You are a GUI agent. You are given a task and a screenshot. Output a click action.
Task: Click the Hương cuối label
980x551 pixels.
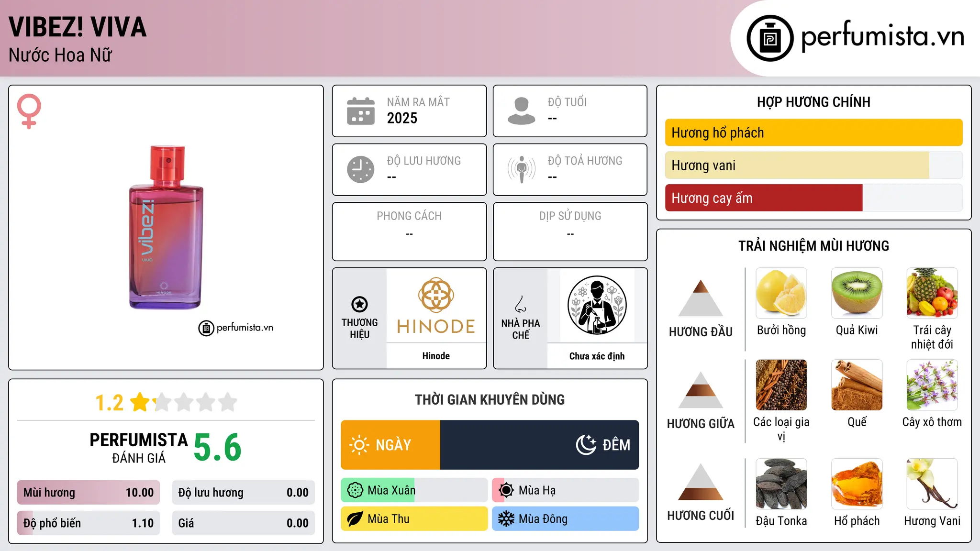pyautogui.click(x=701, y=515)
